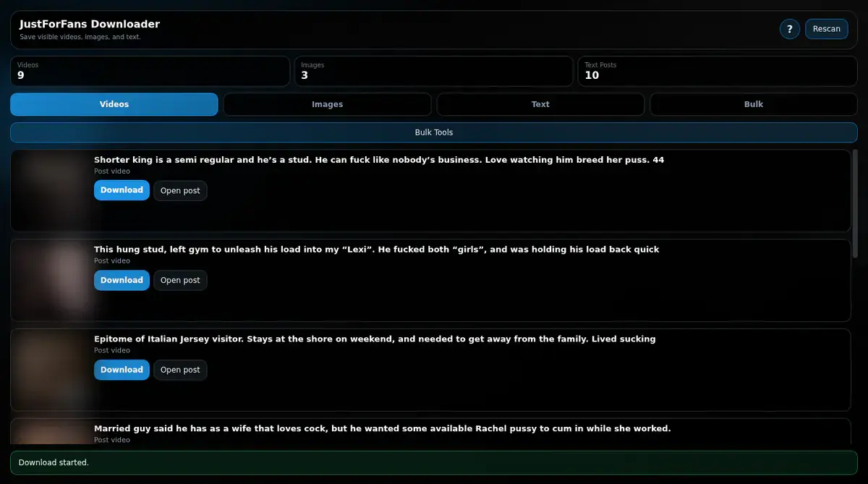The height and width of the screenshot is (484, 868).
Task: Select the Bulk tab
Action: pyautogui.click(x=754, y=104)
